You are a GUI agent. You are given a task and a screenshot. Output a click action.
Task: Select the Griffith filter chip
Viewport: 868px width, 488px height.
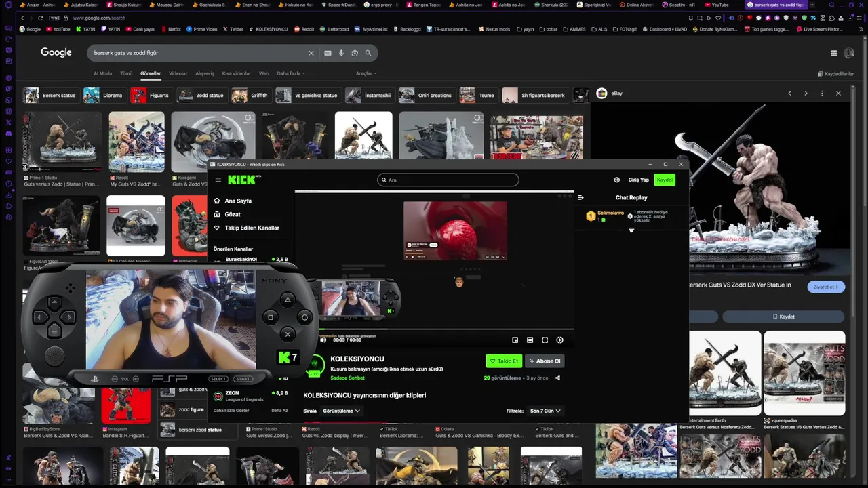(x=250, y=95)
